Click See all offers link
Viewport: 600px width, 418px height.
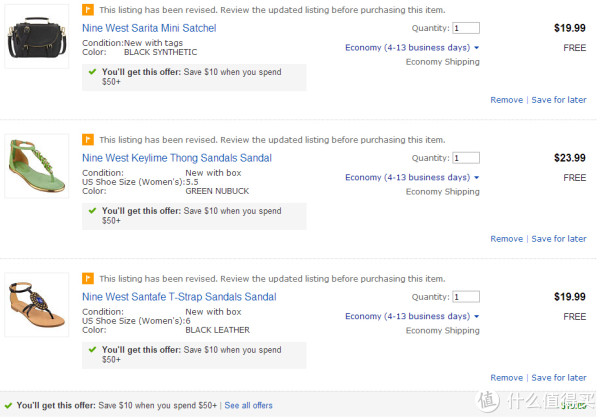coord(248,405)
